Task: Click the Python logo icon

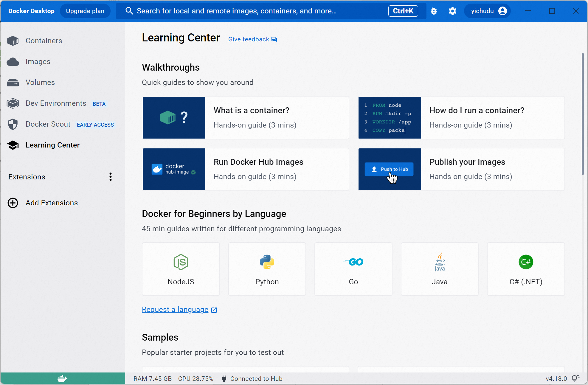Action: pos(267,262)
